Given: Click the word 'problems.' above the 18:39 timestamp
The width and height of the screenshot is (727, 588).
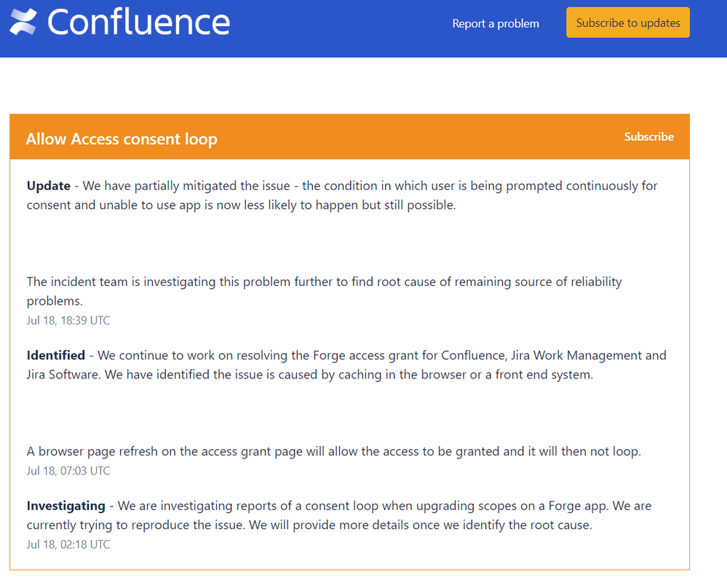Looking at the screenshot, I should coord(55,301).
